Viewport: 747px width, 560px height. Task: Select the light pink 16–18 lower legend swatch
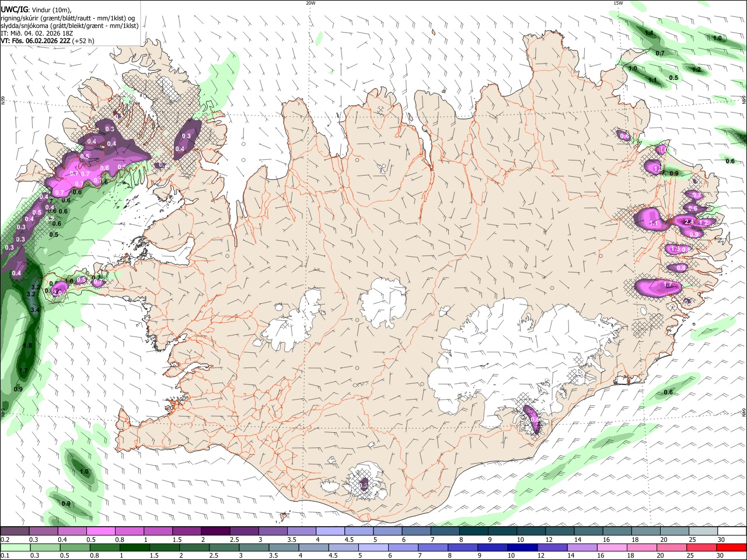612,547
